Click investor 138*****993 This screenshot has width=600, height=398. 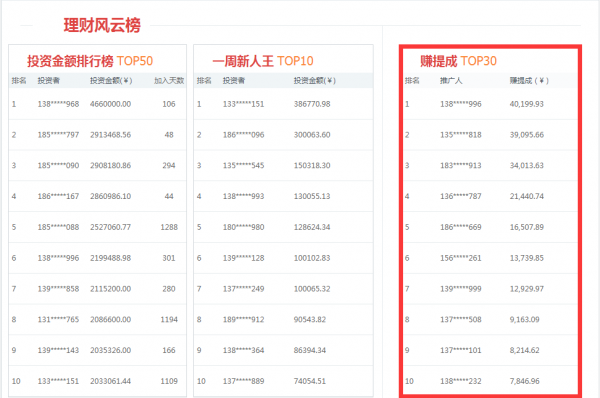point(244,196)
